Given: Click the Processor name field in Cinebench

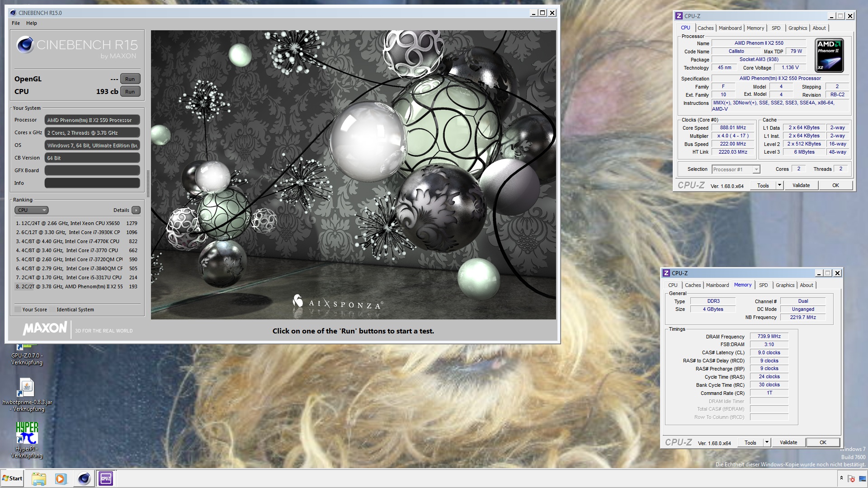Looking at the screenshot, I should click(x=92, y=120).
